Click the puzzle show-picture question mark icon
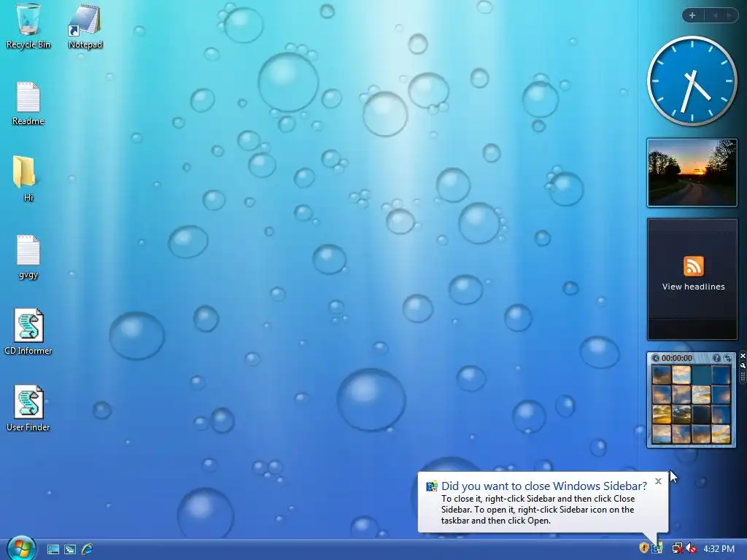The height and width of the screenshot is (560, 747). pos(716,358)
